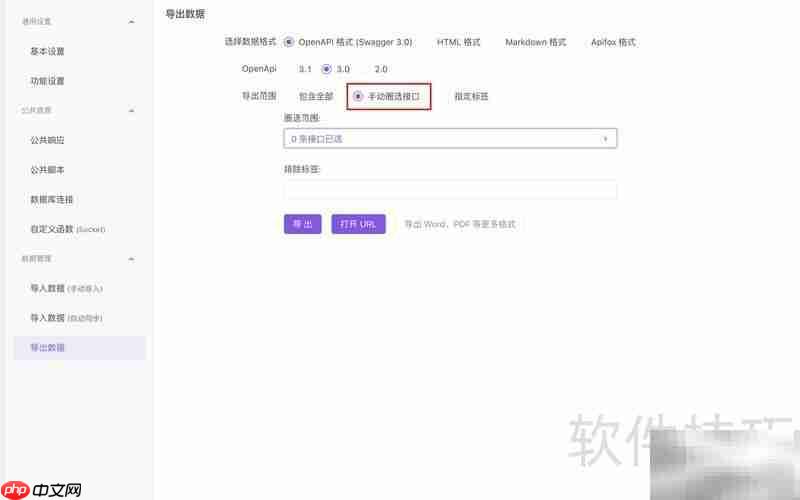Open 基本设置 in the sidebar
The width and height of the screenshot is (800, 500).
point(47,51)
